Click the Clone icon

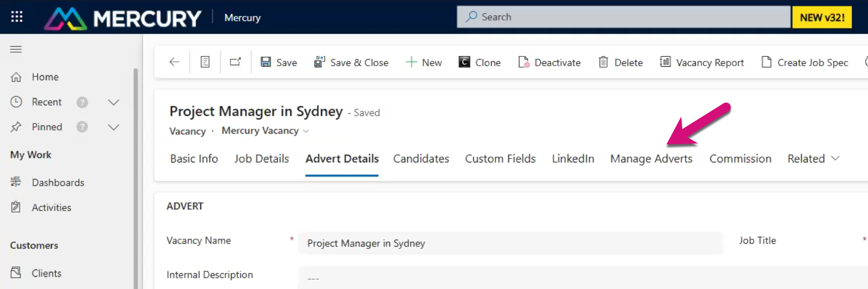(x=464, y=62)
